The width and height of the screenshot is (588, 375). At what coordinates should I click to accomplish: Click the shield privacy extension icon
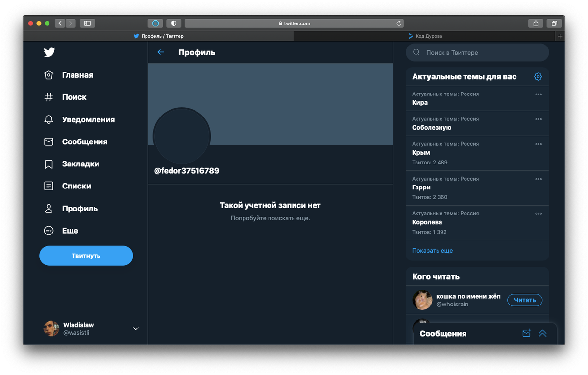[174, 23]
